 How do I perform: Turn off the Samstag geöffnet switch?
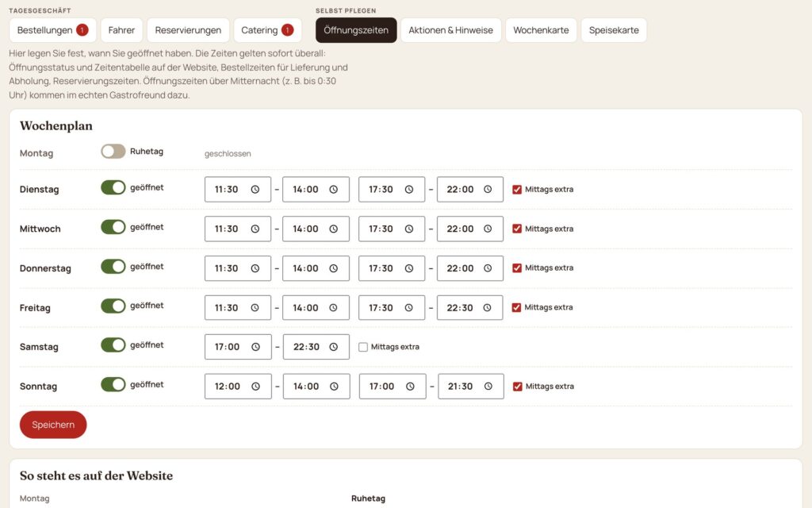click(x=113, y=345)
